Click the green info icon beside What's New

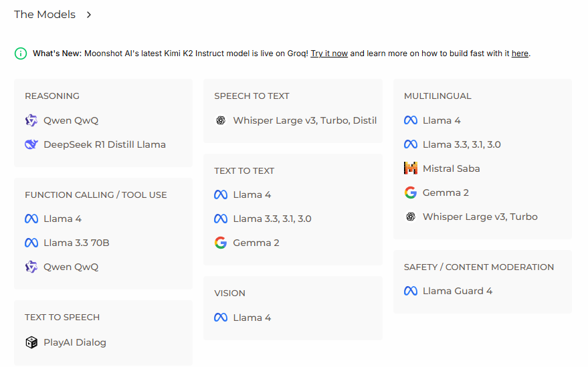click(x=21, y=53)
